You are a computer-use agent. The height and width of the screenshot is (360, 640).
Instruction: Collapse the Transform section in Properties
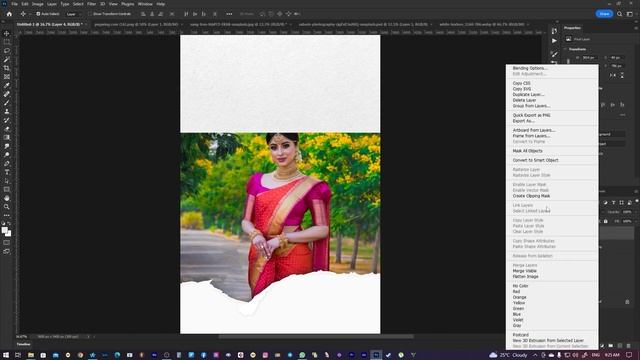[x=566, y=49]
